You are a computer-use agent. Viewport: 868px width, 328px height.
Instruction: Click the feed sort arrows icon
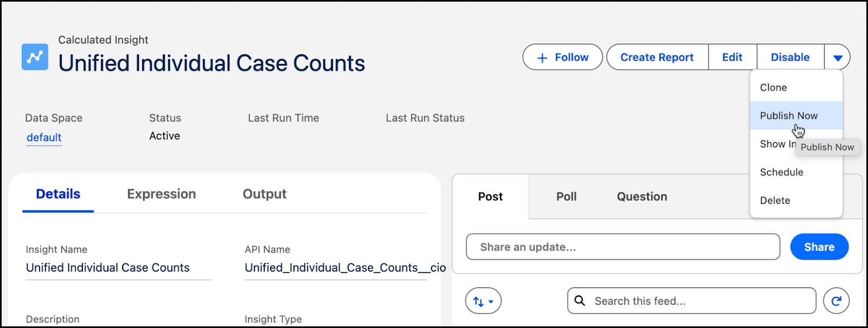pos(478,300)
